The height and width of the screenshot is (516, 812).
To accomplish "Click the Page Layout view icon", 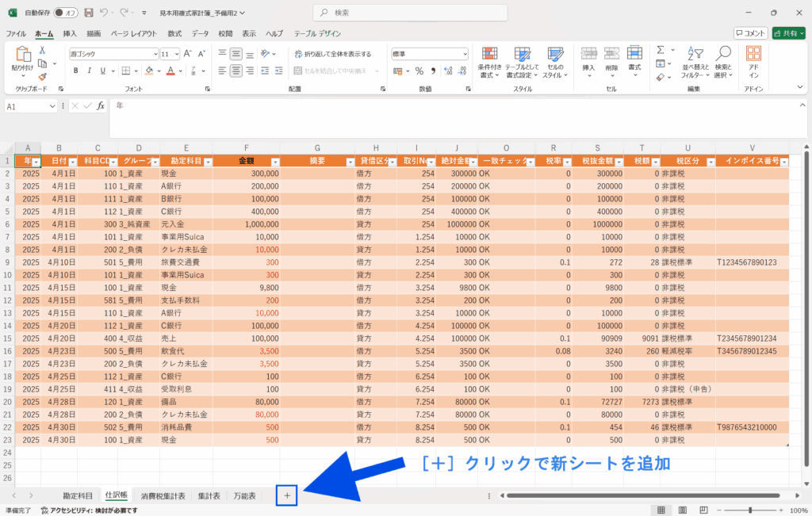I will click(x=683, y=510).
